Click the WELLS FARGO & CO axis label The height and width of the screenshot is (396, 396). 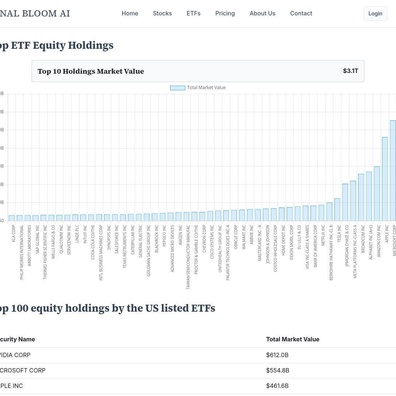[x=53, y=242]
